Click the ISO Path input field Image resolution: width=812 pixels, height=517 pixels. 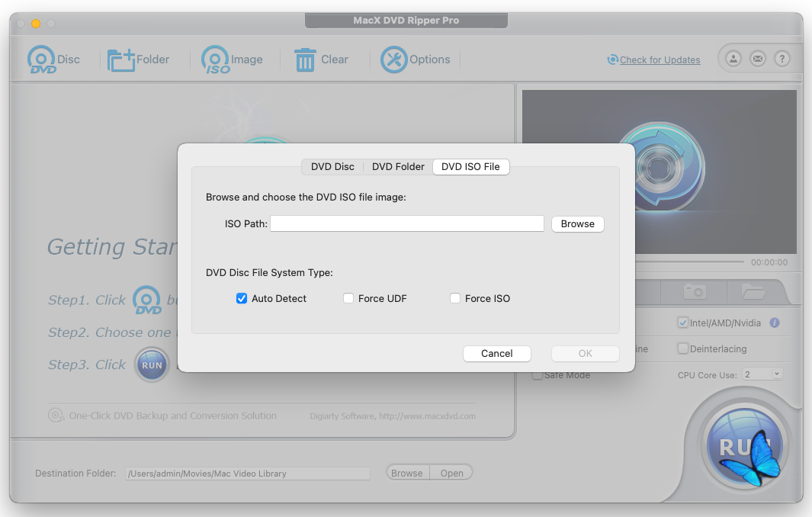tap(407, 223)
